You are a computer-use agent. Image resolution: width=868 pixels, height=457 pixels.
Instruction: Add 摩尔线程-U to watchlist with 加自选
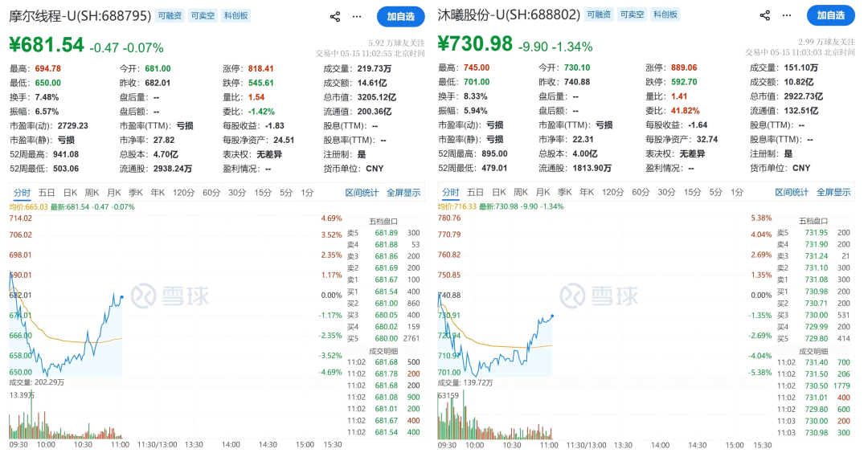pyautogui.click(x=401, y=17)
